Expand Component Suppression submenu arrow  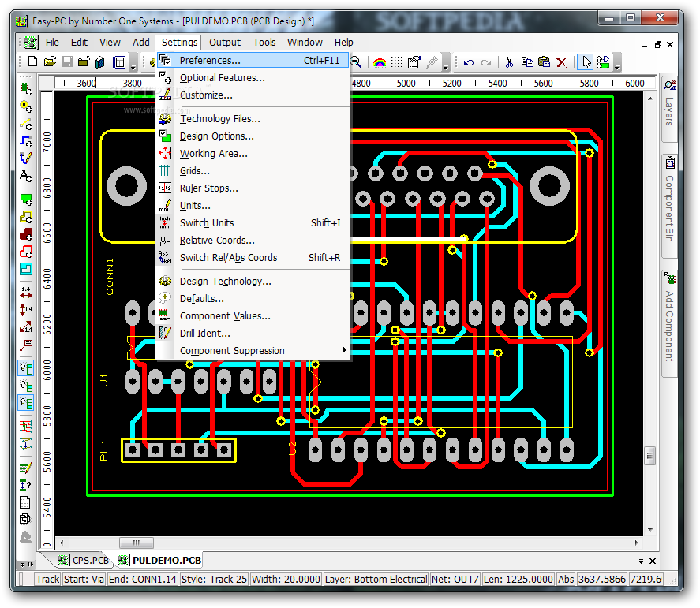click(344, 350)
